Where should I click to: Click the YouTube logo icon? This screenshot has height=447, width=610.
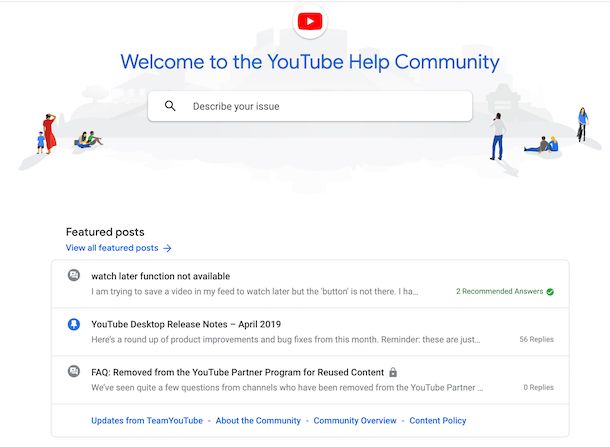pos(310,21)
